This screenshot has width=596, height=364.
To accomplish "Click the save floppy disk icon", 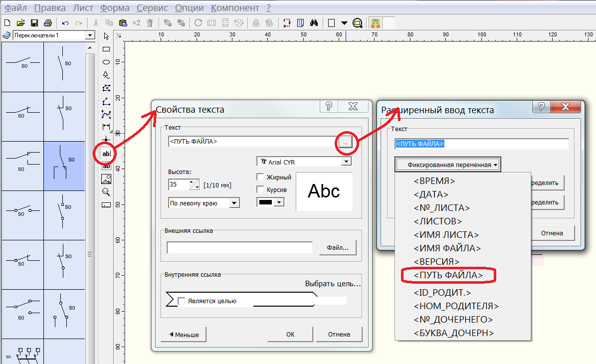I will point(34,23).
